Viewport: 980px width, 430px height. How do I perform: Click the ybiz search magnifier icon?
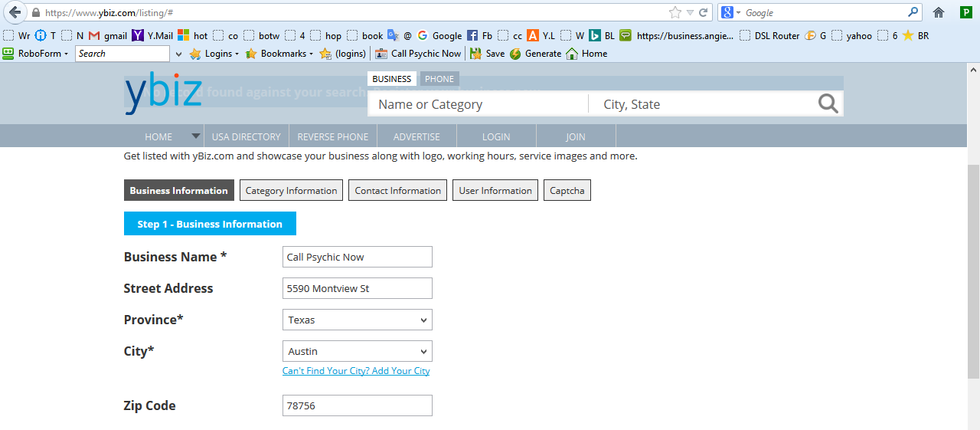pos(828,103)
